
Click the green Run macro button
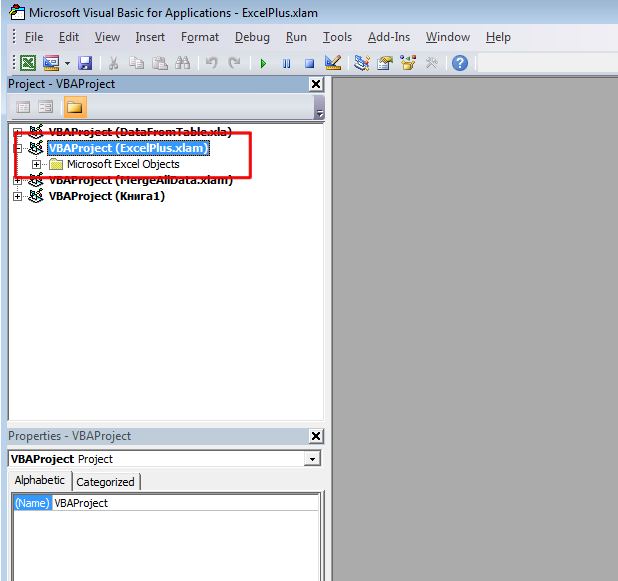click(x=263, y=63)
